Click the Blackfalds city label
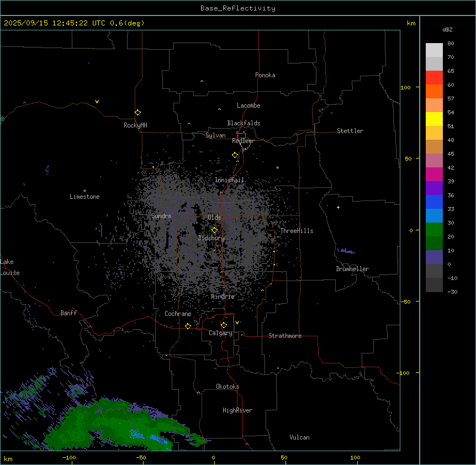This screenshot has height=465, width=476. (x=244, y=123)
